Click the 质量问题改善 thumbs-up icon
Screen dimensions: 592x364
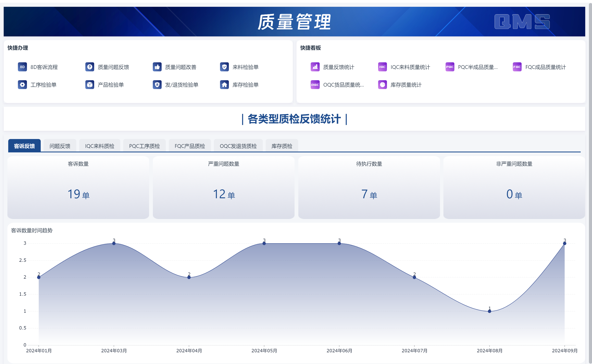click(x=157, y=67)
